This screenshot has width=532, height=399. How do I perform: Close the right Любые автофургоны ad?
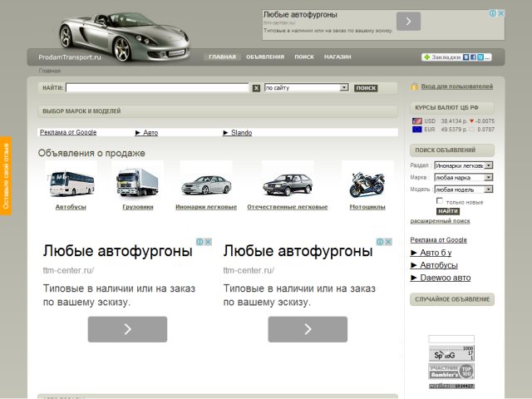coord(388,242)
